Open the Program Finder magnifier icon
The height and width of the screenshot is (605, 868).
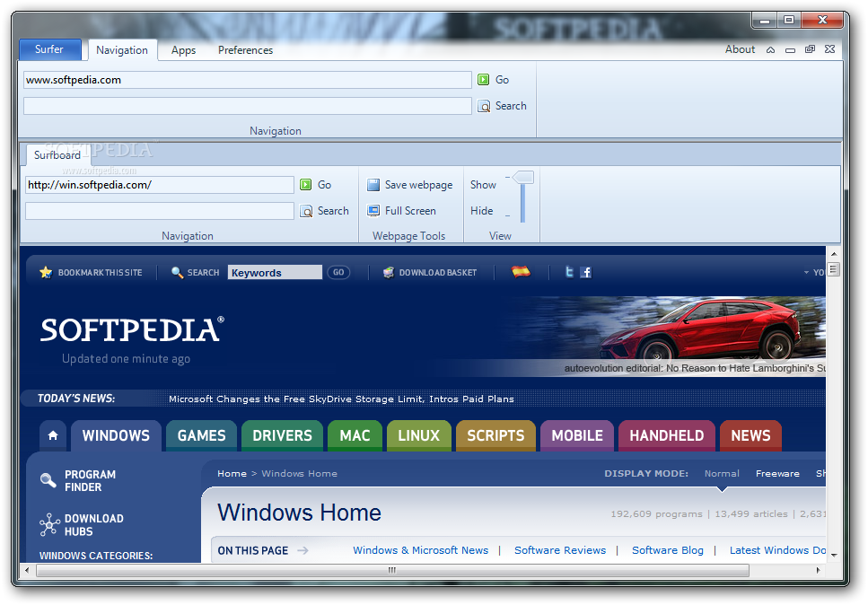48,480
